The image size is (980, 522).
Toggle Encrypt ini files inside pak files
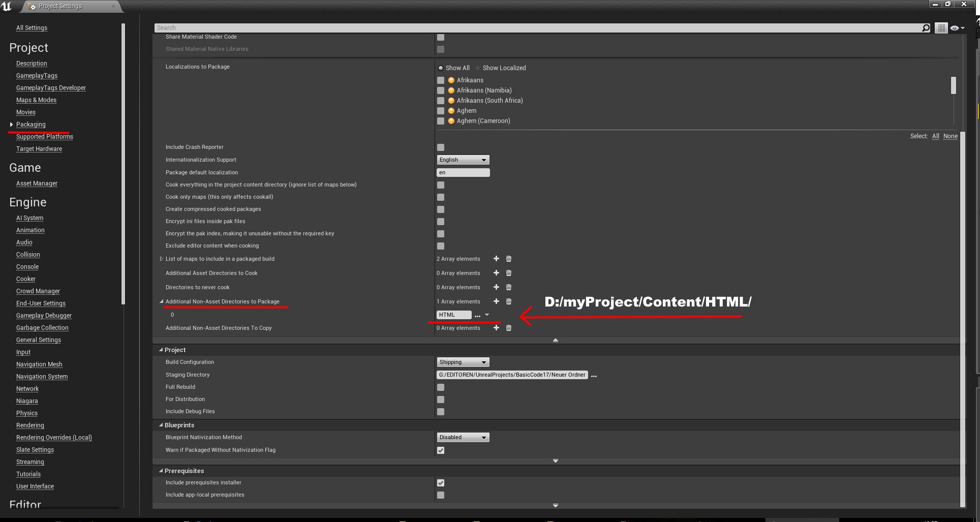[441, 222]
